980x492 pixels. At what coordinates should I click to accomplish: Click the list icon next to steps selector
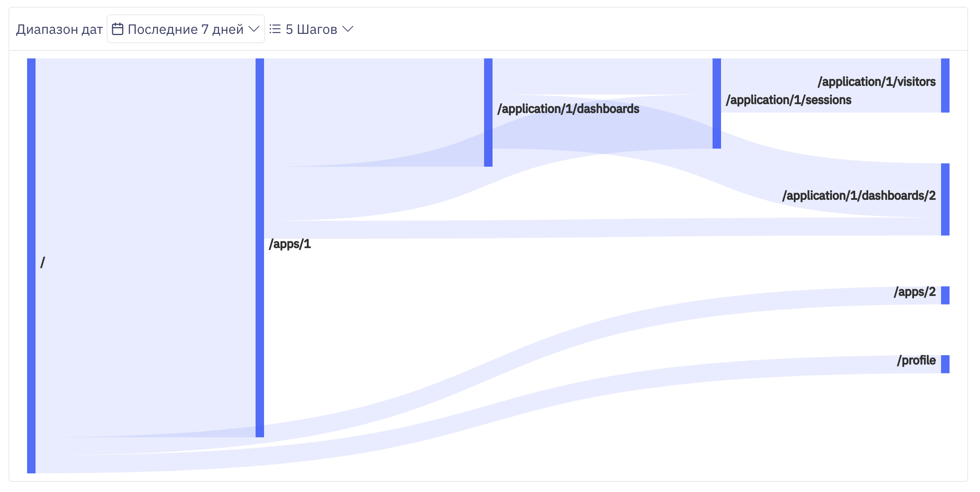coord(275,29)
